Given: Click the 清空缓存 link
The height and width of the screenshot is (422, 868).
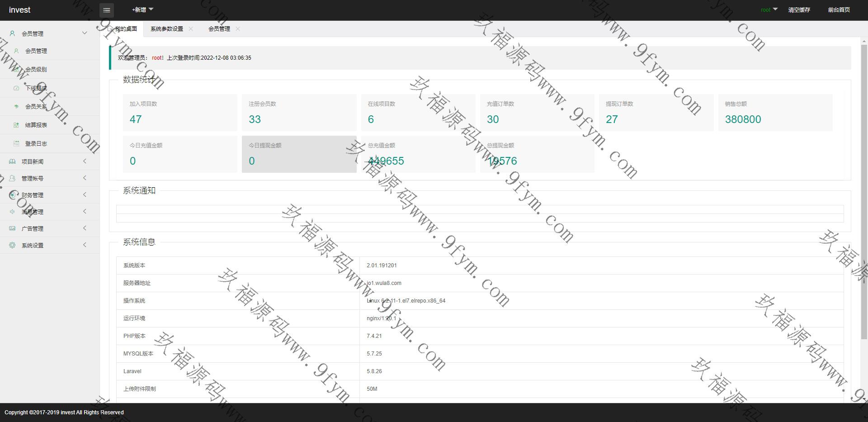Looking at the screenshot, I should (x=799, y=10).
